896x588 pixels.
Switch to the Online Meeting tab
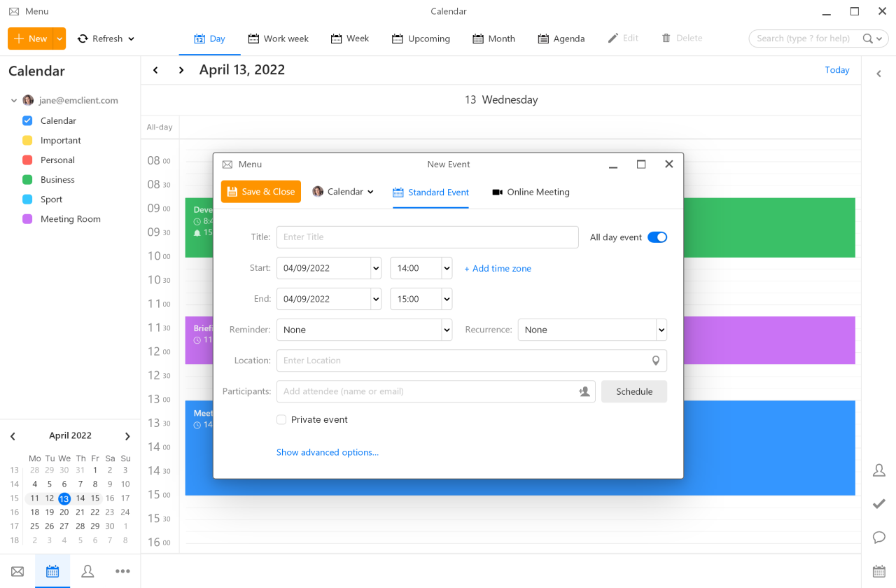point(531,192)
